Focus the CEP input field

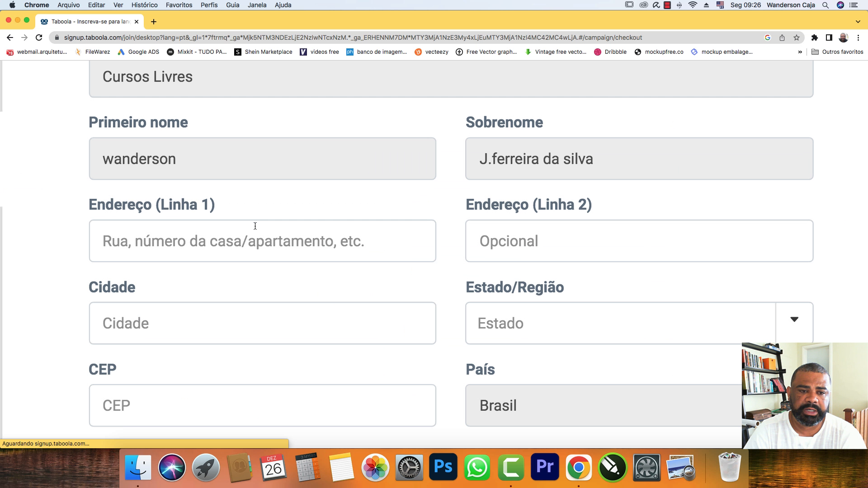[262, 405]
